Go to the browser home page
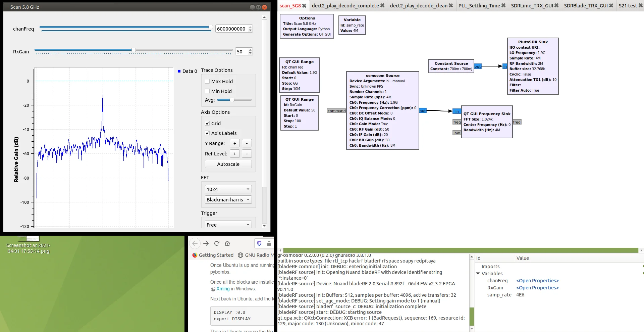644x332 pixels. coord(227,243)
